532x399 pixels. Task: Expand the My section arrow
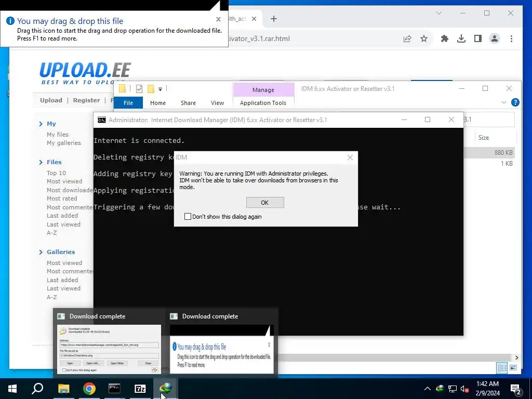(41, 124)
